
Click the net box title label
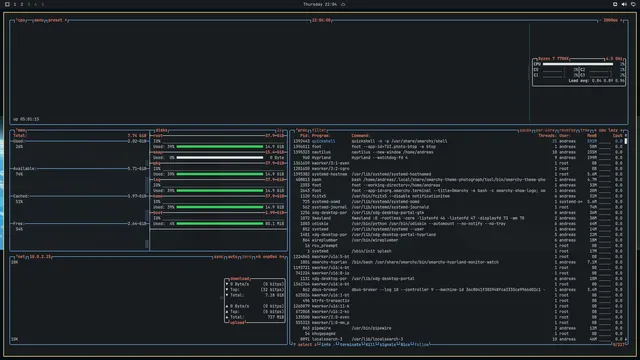point(20,257)
